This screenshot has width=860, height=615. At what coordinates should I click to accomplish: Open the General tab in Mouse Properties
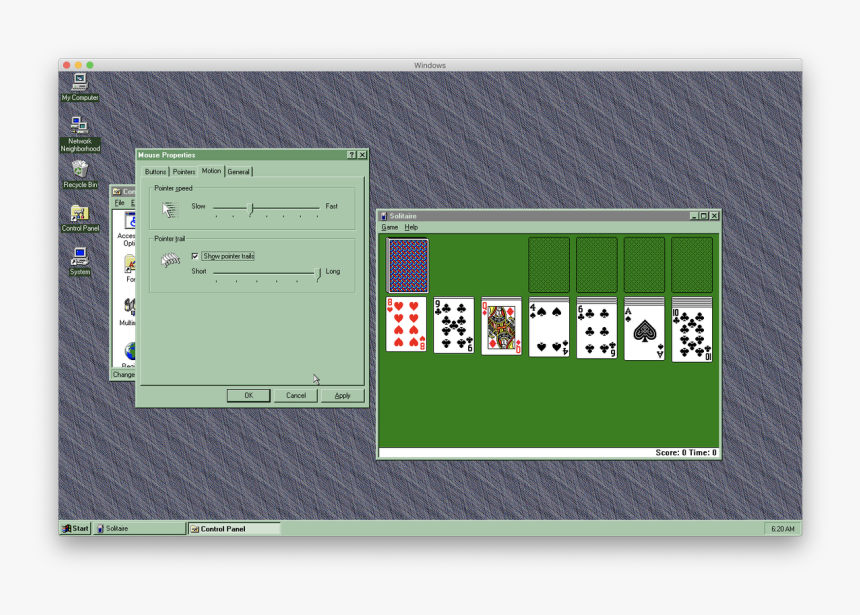click(239, 172)
